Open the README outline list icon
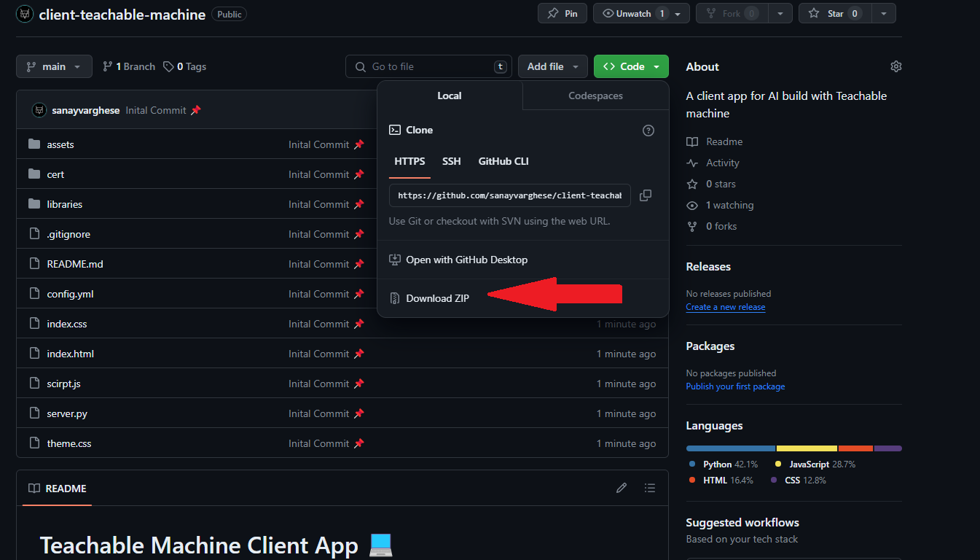Screen dimensions: 980x560 [650, 488]
